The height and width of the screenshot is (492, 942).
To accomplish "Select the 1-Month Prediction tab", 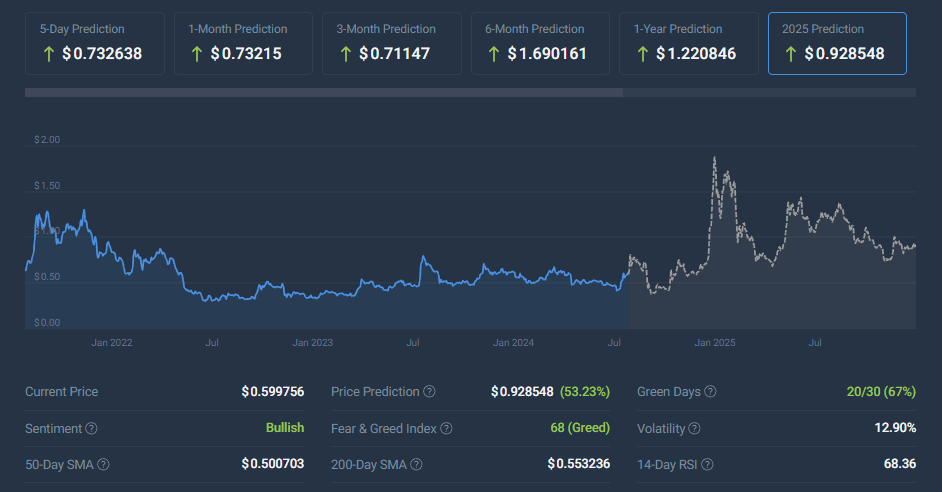I will pyautogui.click(x=243, y=43).
